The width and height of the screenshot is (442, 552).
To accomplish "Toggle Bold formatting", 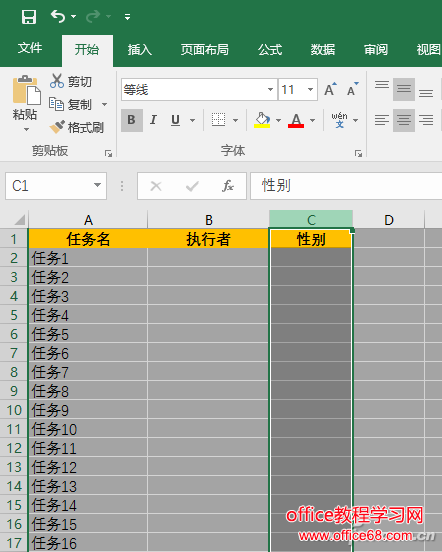I will (132, 120).
